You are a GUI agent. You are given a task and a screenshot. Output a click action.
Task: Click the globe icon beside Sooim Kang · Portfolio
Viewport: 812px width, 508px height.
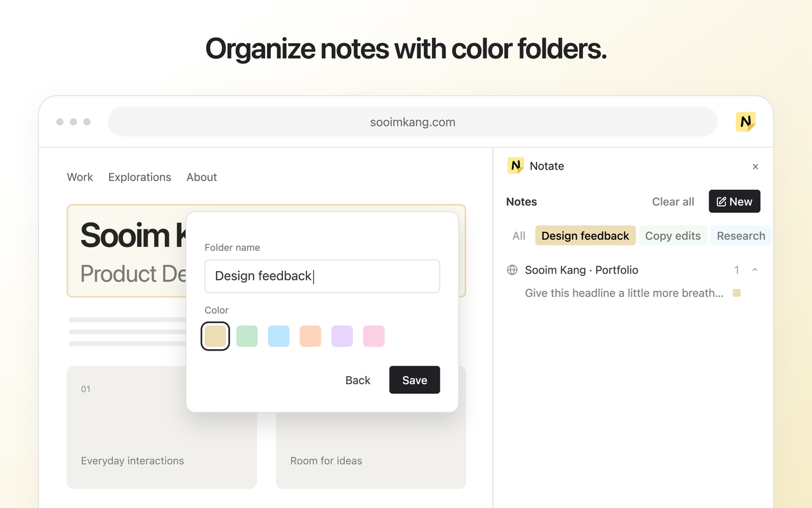point(512,270)
